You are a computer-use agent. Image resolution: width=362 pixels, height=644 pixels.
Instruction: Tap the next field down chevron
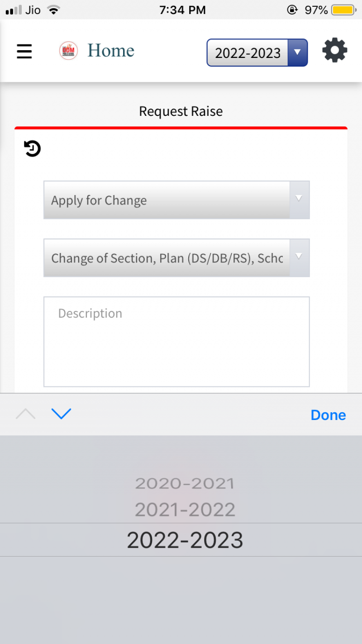coord(61,414)
